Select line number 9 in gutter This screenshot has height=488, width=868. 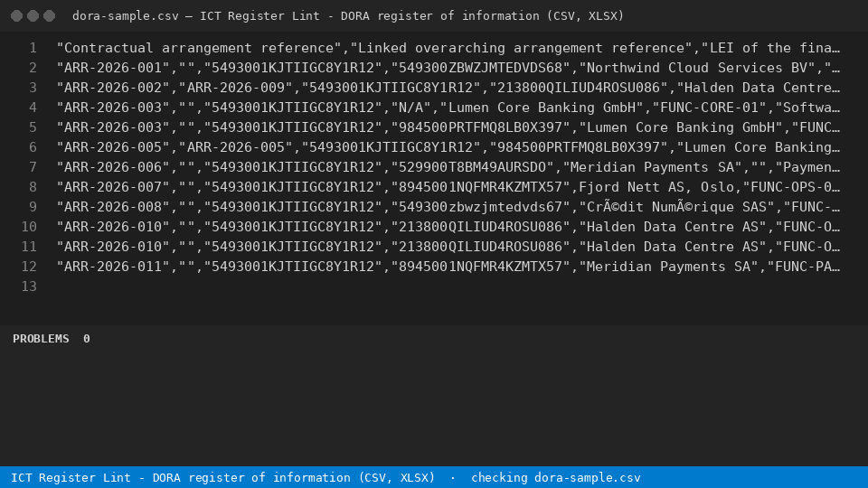tap(33, 208)
